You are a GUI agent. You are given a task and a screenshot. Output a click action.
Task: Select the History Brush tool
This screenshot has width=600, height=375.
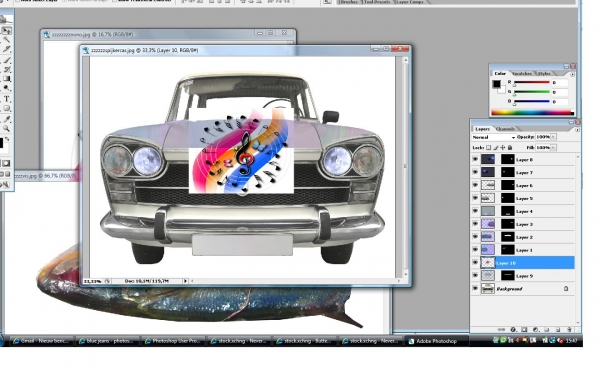pyautogui.click(x=7, y=70)
